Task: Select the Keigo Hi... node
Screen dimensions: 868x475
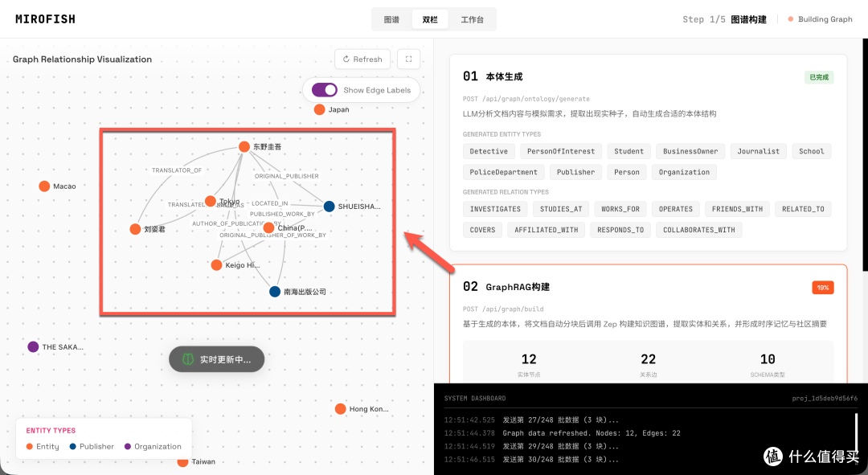Action: (x=216, y=265)
